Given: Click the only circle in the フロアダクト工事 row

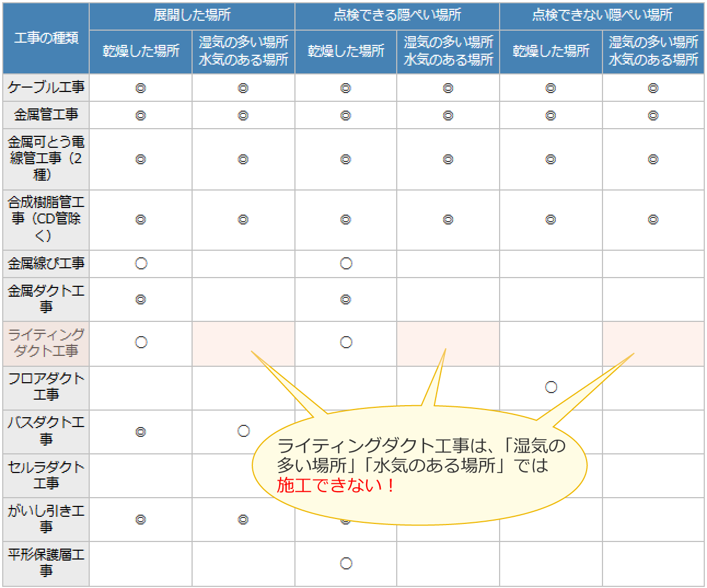Looking at the screenshot, I should pyautogui.click(x=551, y=388).
